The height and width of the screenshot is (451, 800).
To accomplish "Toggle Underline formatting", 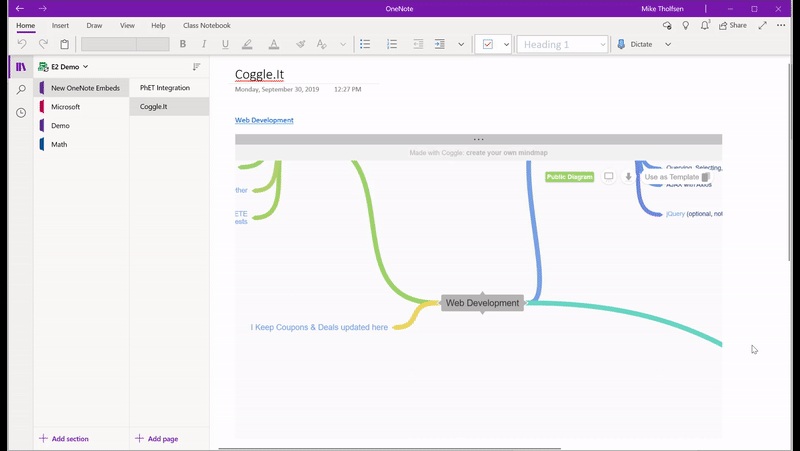I will (x=225, y=44).
